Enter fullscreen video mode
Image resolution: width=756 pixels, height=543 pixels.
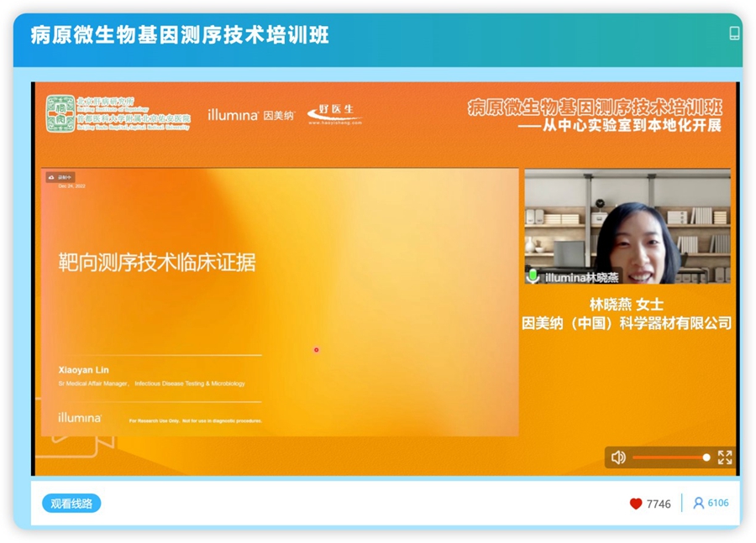[x=725, y=457]
